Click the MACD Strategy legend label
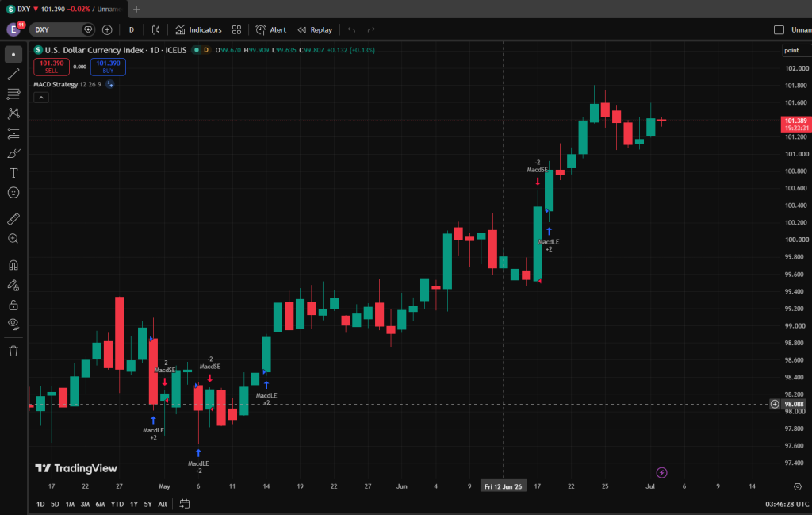812x515 pixels. [56, 84]
